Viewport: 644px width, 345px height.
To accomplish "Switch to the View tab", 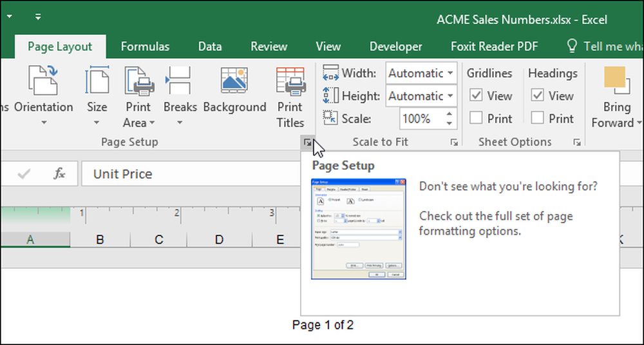I will 328,46.
